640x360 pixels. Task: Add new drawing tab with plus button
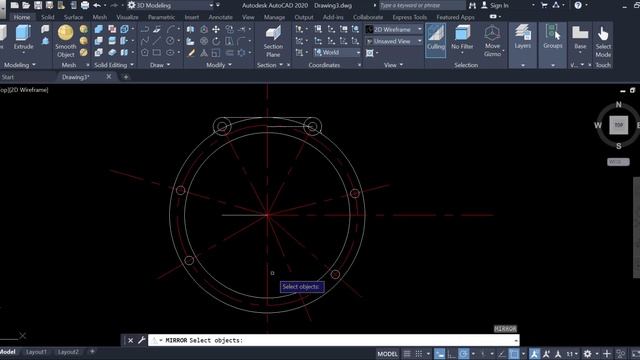coord(126,77)
